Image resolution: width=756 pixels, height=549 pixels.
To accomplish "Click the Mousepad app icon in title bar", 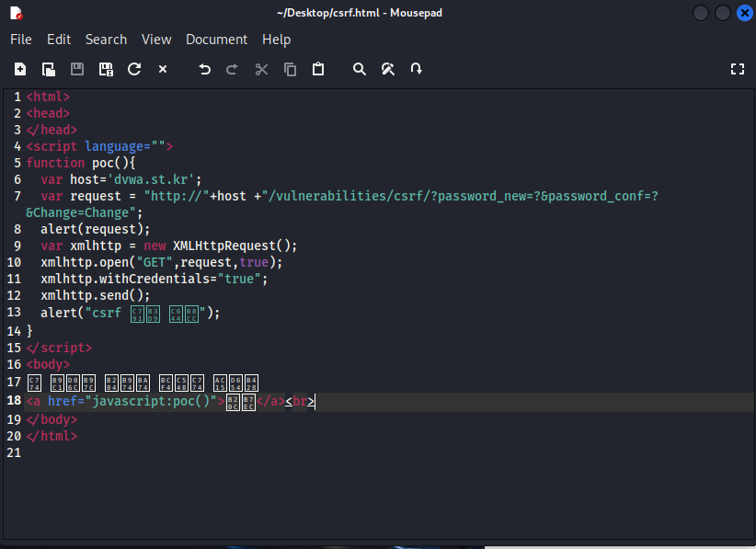I will tap(17, 13).
